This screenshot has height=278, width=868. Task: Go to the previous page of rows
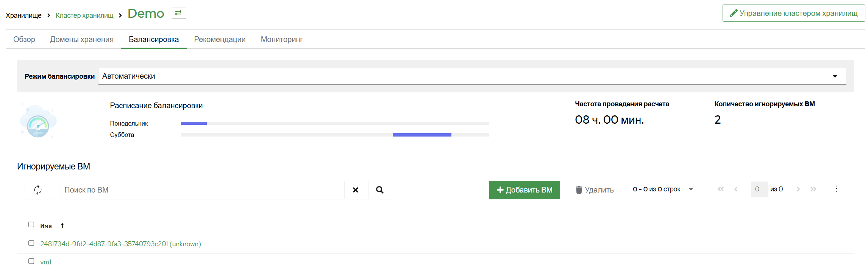tap(736, 189)
